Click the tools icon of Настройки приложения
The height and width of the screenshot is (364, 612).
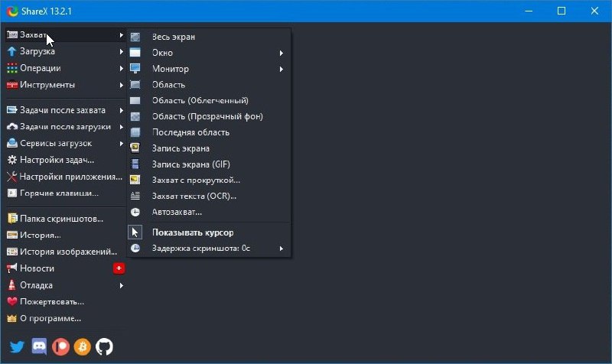12,177
